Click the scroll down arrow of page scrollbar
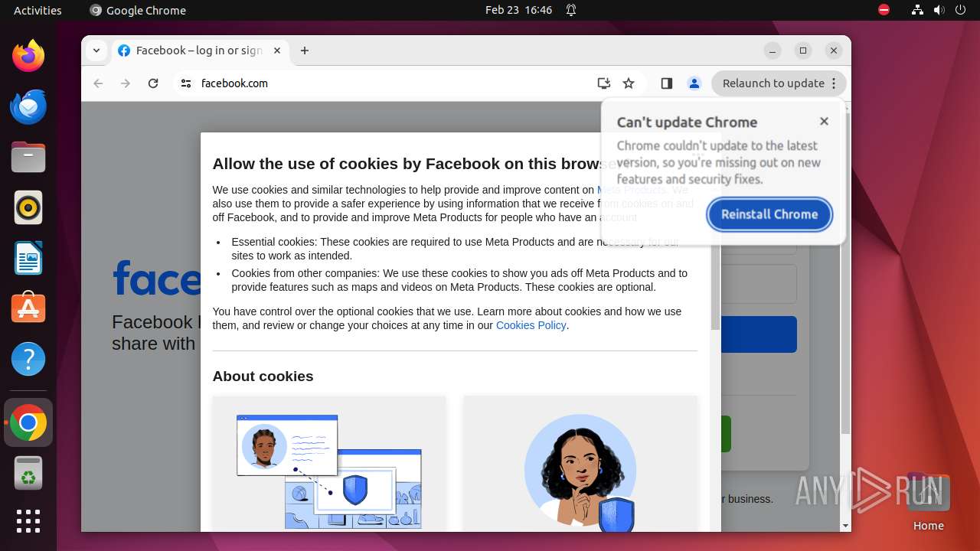The height and width of the screenshot is (551, 980). coord(845,526)
